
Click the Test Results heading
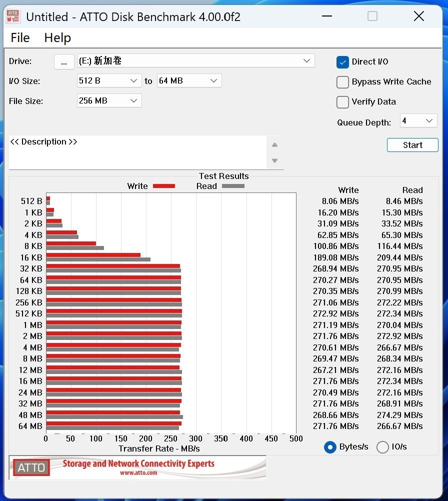point(223,176)
